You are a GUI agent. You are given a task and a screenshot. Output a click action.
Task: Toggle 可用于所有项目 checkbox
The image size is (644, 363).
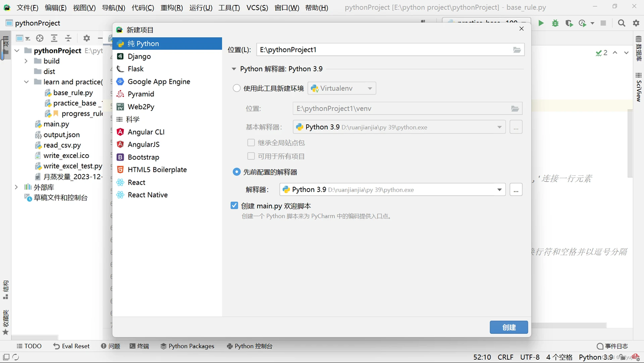pos(251,156)
